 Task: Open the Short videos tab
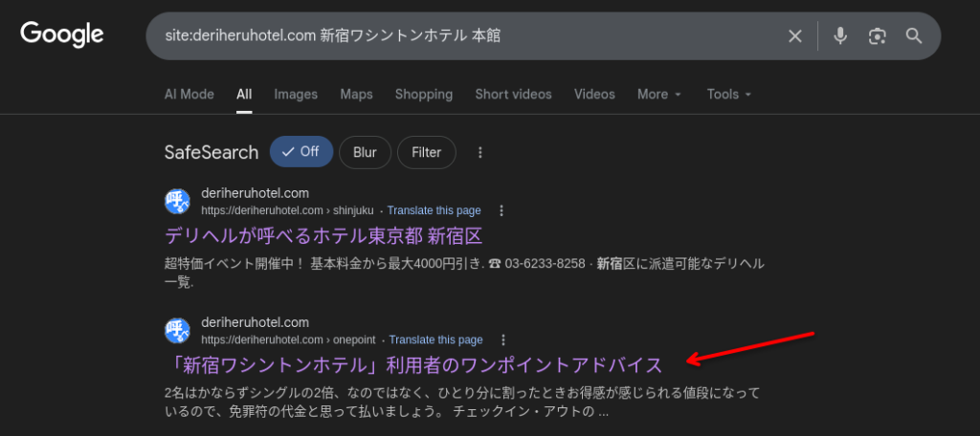click(513, 95)
